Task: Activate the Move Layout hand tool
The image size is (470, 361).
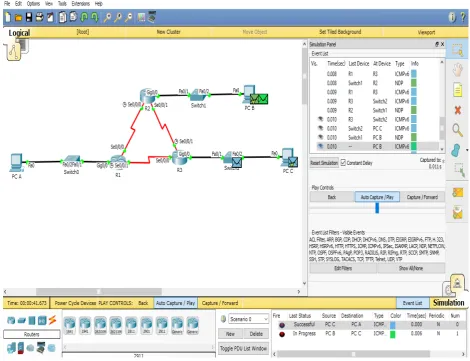Action: pyautogui.click(x=457, y=70)
